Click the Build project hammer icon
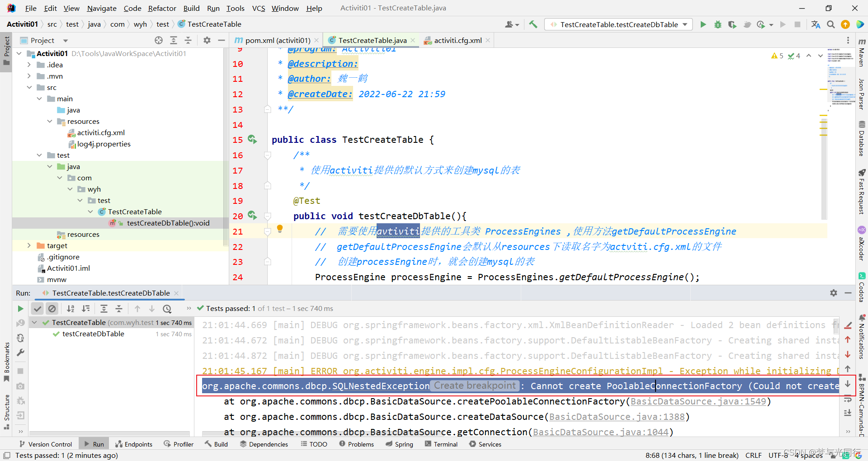Image resolution: width=868 pixels, height=461 pixels. (x=533, y=24)
